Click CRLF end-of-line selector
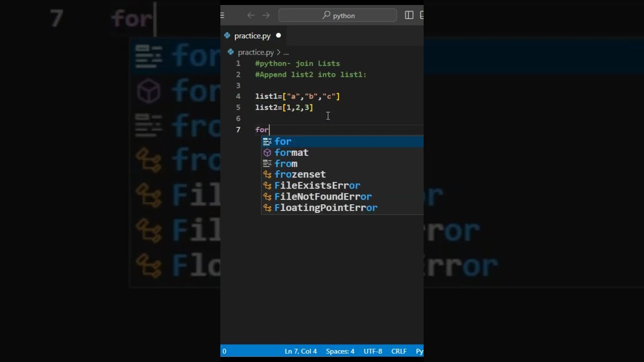 pyautogui.click(x=399, y=351)
